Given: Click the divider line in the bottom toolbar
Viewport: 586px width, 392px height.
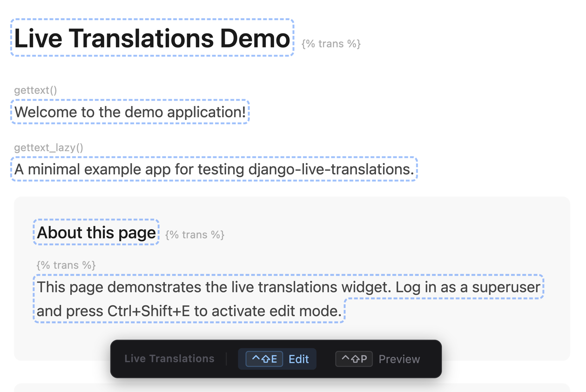Looking at the screenshot, I should pyautogui.click(x=226, y=359).
